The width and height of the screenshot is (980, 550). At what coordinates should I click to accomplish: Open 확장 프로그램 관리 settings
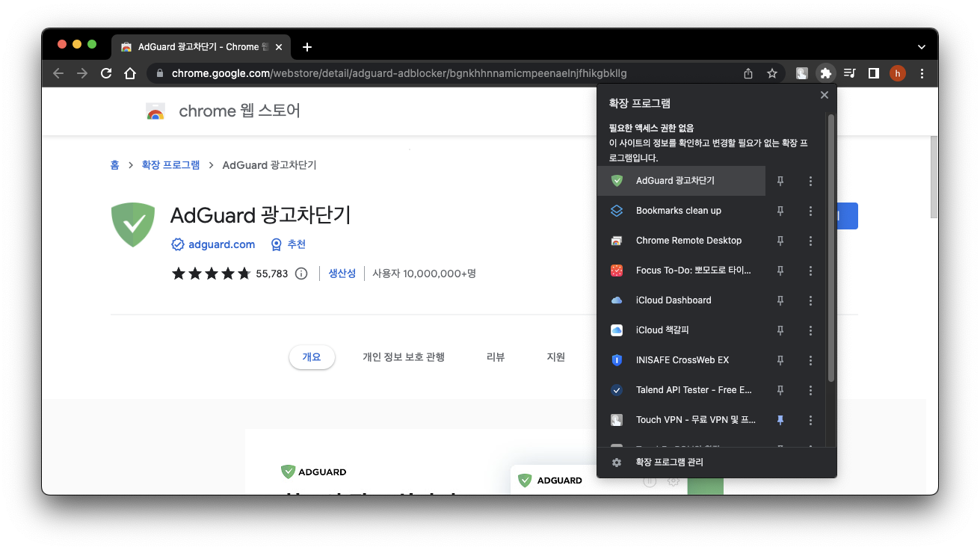[717, 463]
